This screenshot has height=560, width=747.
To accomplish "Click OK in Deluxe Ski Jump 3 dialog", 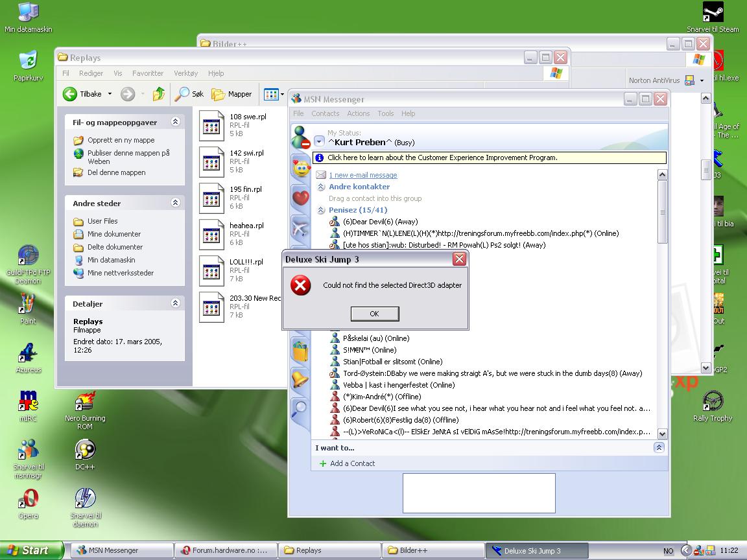I will 374,314.
